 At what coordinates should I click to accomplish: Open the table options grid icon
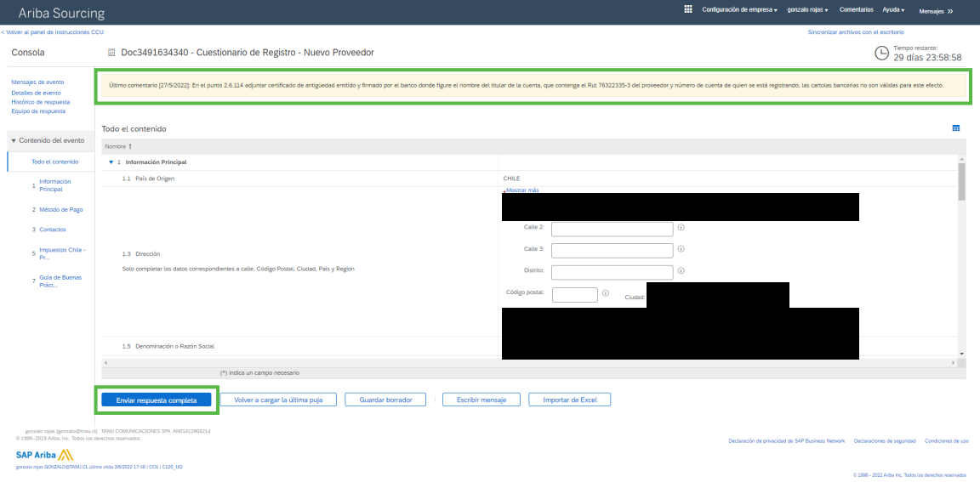click(955, 128)
